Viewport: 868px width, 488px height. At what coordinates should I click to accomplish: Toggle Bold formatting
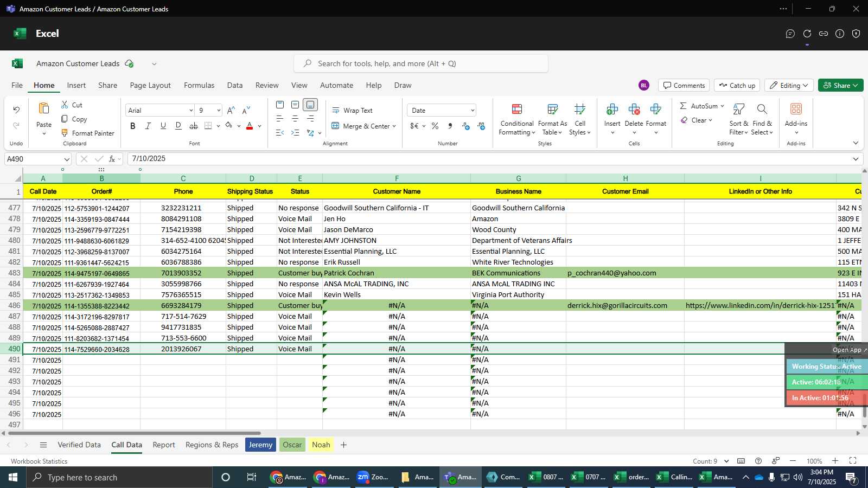click(x=133, y=126)
